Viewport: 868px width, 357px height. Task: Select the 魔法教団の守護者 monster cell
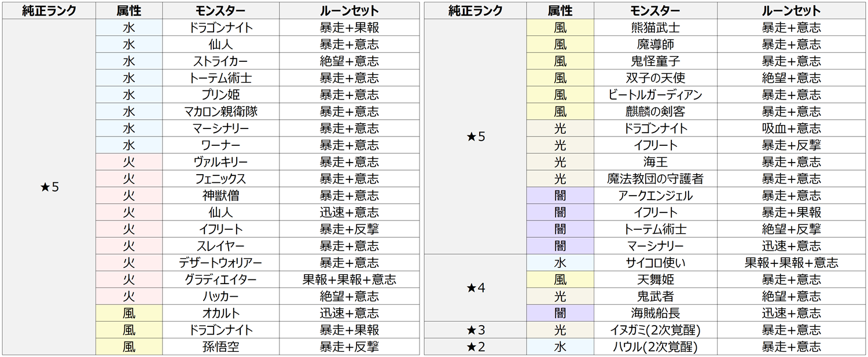coord(655,179)
